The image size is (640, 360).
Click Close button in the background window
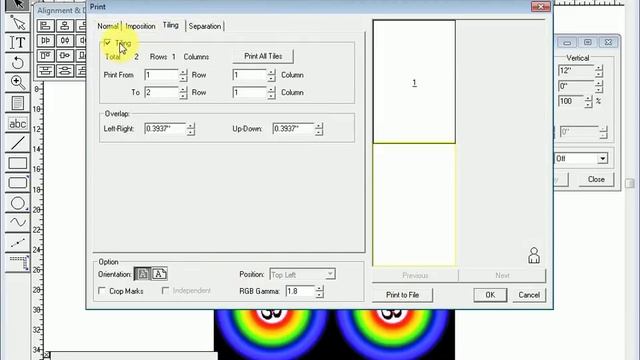[x=596, y=179]
